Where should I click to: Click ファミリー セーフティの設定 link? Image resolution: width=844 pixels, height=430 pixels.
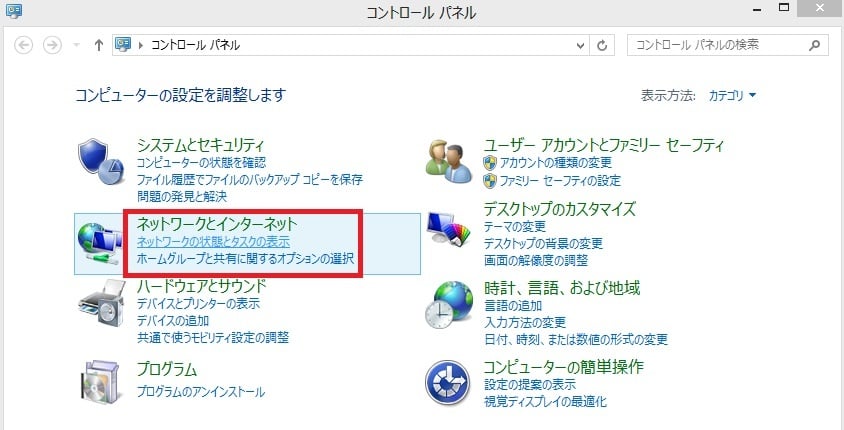click(x=560, y=180)
